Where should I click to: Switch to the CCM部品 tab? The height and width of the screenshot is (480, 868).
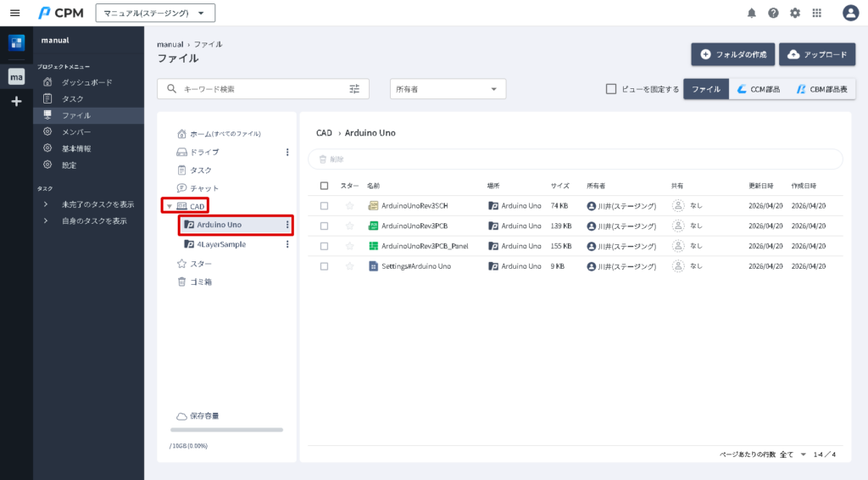[x=759, y=89]
